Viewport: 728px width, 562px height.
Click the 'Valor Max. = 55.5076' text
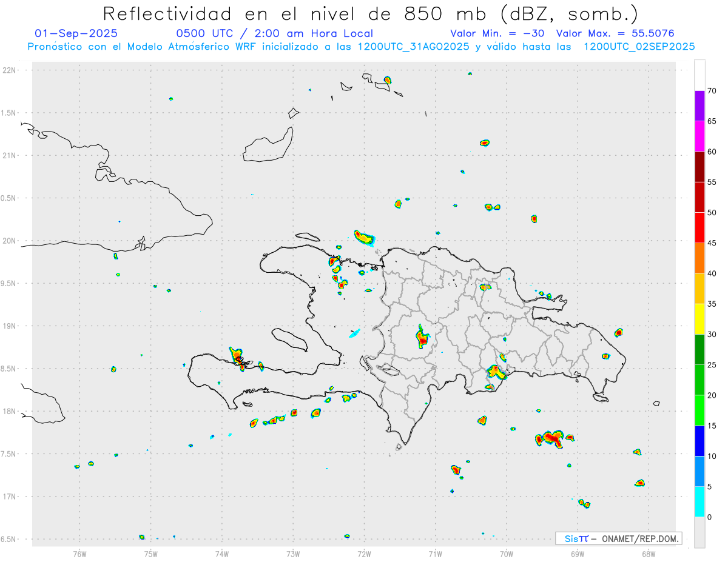click(x=615, y=33)
